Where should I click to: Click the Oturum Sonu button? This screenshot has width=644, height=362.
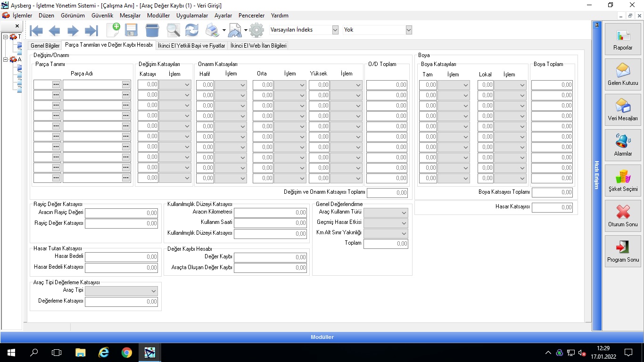[623, 216]
